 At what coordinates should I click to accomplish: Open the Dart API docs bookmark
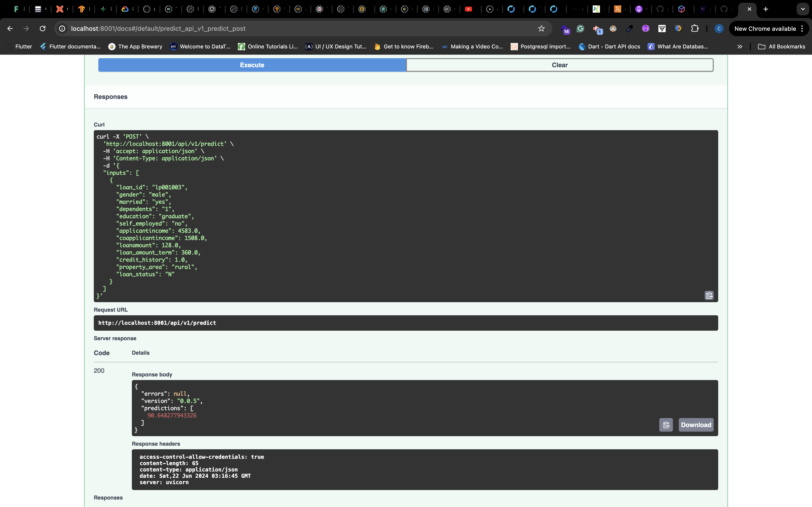[x=609, y=47]
